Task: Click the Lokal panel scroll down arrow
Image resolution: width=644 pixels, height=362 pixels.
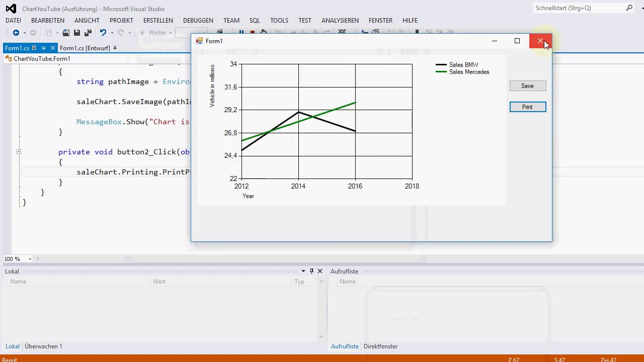Action: 321,337
